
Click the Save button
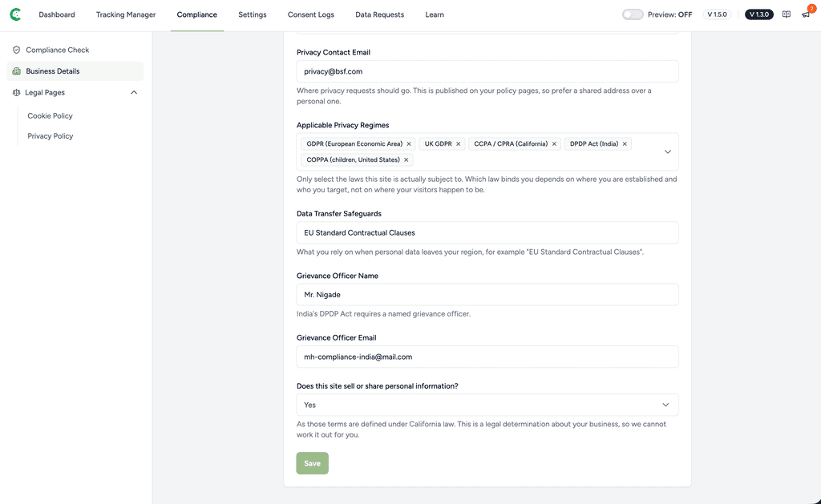[312, 463]
